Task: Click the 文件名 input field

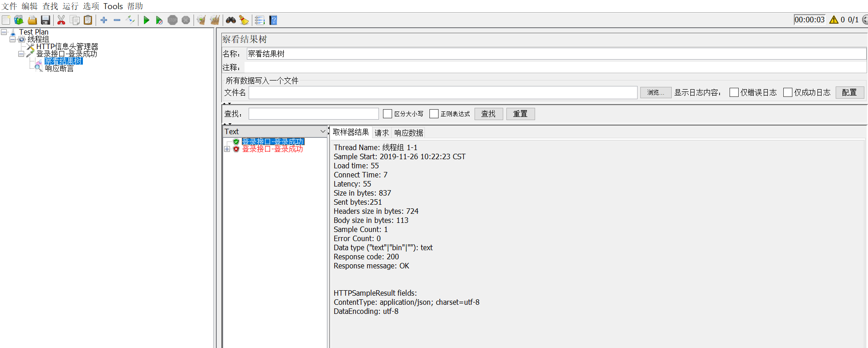Action: (x=443, y=92)
